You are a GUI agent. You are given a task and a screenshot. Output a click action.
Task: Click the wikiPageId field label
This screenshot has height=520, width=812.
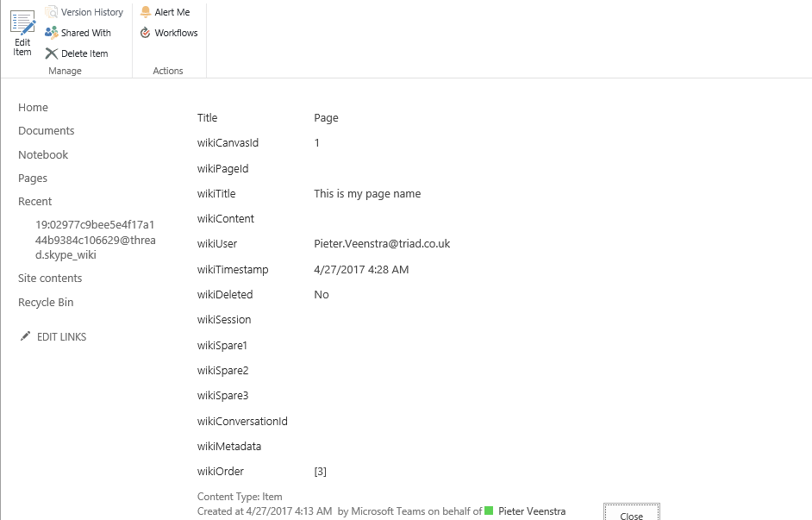pyautogui.click(x=222, y=169)
